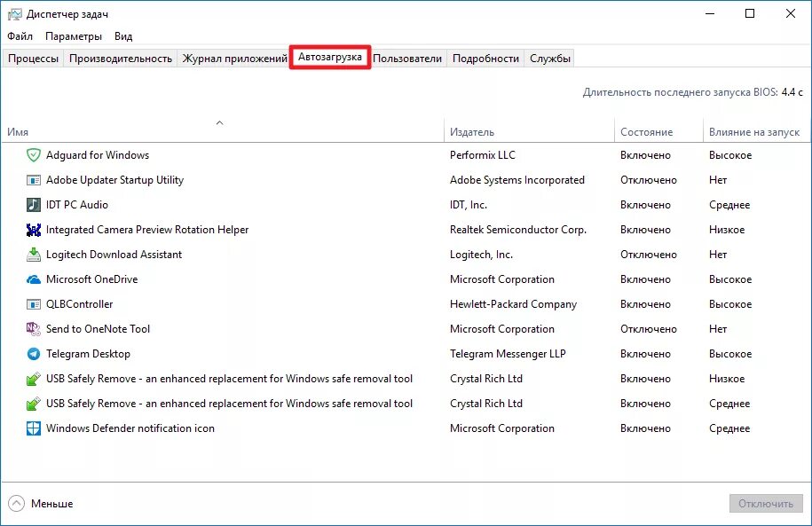This screenshot has width=812, height=526.
Task: Click the Integrated Camera Preview Rotation Helper icon
Action: click(34, 230)
